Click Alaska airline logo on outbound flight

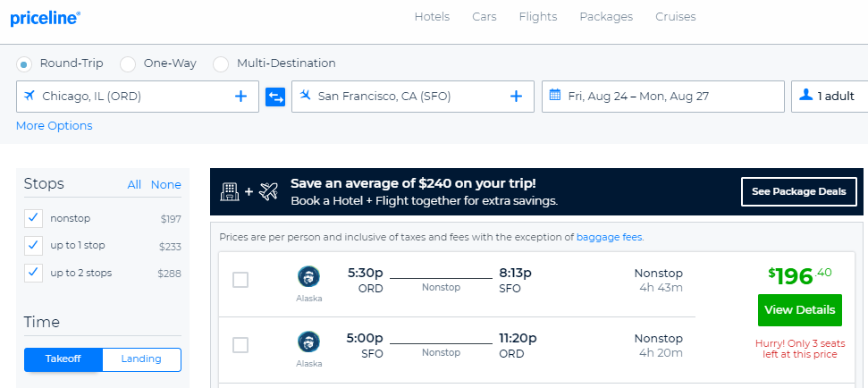309,277
